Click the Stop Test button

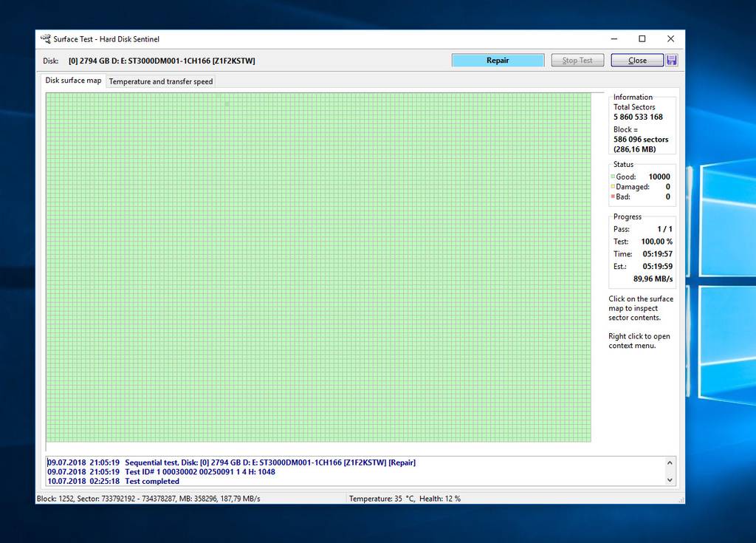tap(577, 61)
